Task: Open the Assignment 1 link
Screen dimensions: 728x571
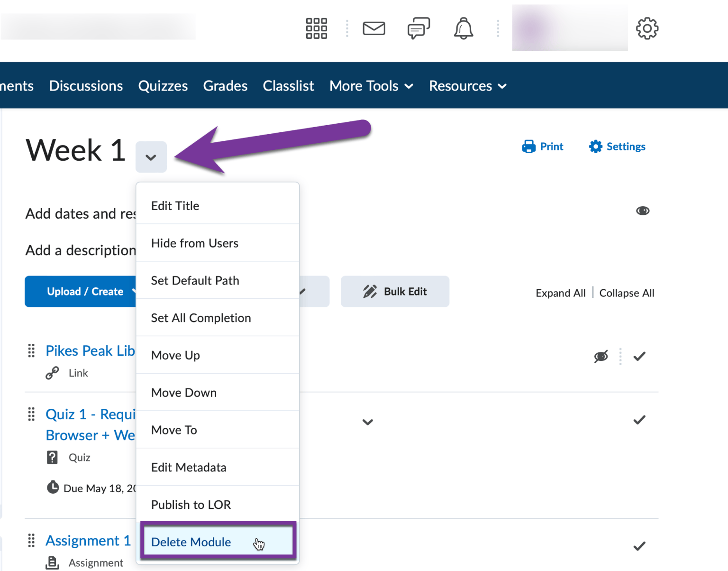Action: click(x=88, y=540)
